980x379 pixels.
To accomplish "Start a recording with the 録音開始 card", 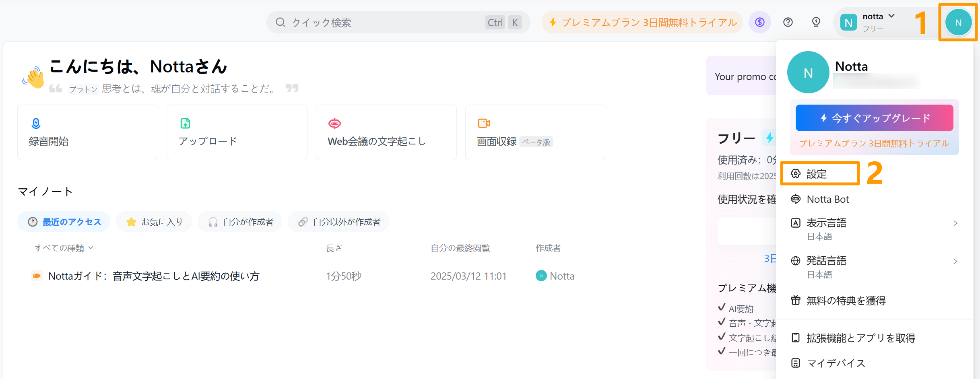I will (88, 132).
